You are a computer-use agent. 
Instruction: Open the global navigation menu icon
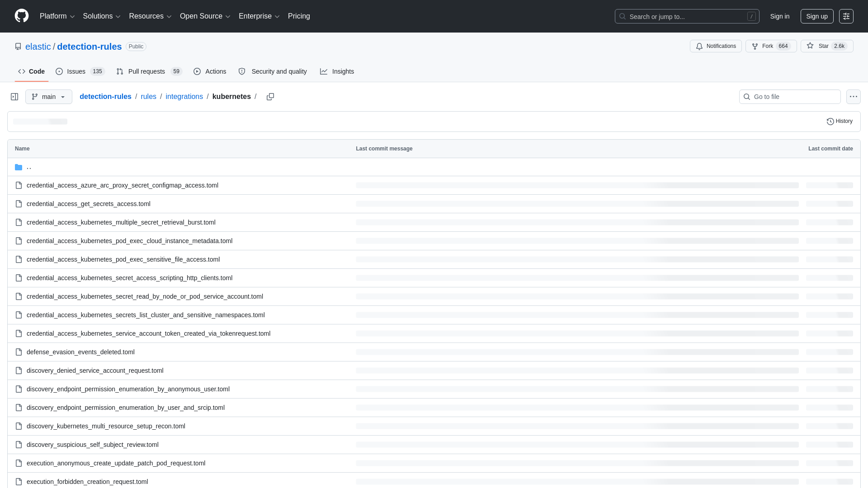tap(846, 16)
